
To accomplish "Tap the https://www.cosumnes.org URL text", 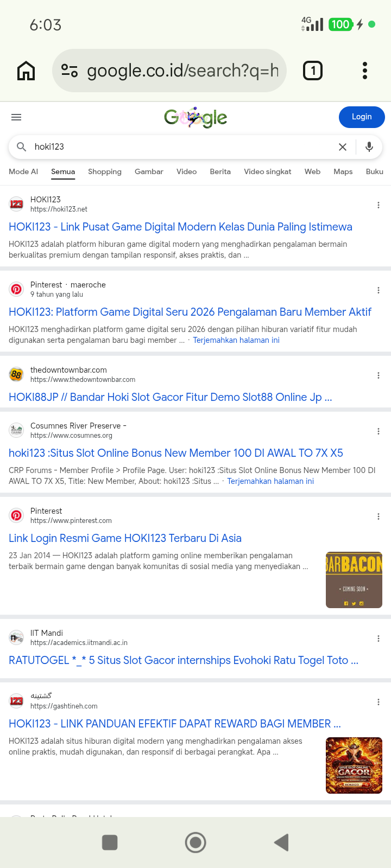I will click(x=71, y=436).
